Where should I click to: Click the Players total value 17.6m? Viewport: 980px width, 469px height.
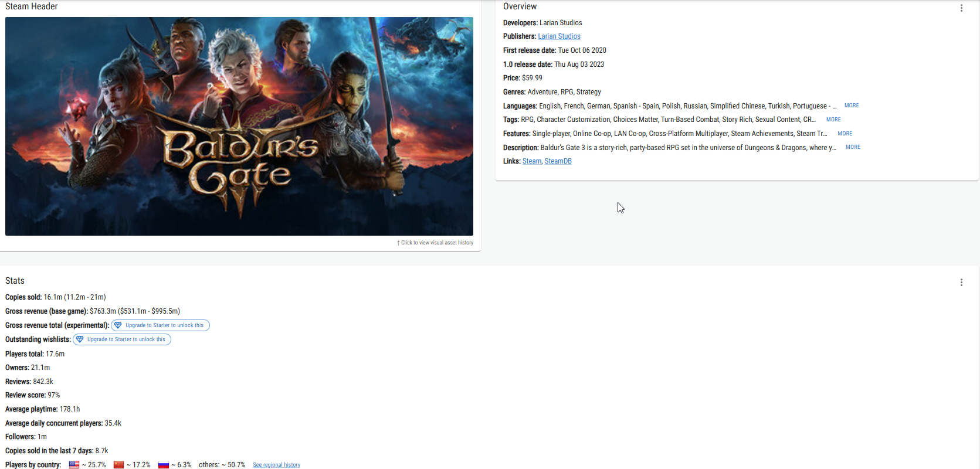click(x=55, y=354)
